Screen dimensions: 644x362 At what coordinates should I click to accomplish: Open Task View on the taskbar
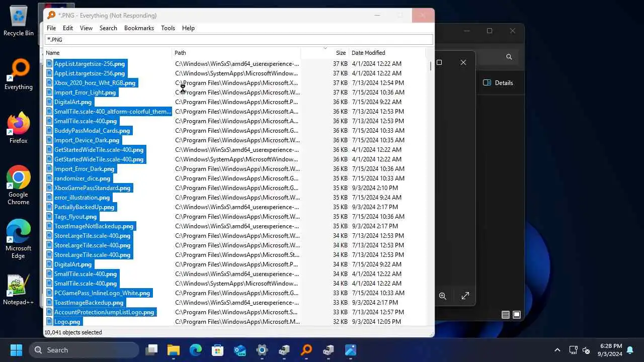pos(151,350)
